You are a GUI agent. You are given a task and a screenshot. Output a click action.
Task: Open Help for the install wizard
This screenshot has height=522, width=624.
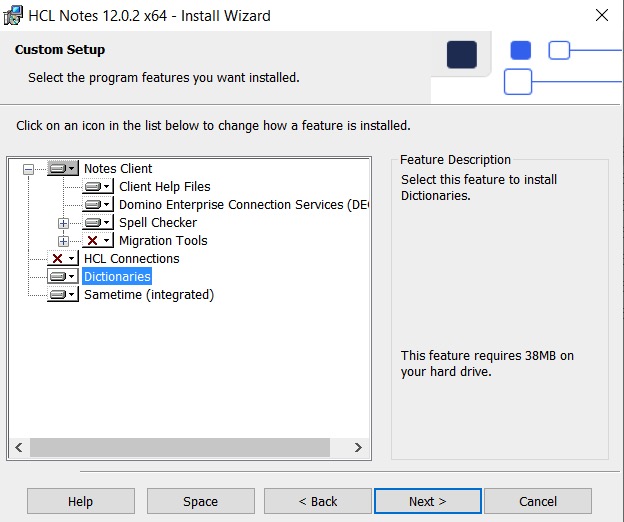80,501
